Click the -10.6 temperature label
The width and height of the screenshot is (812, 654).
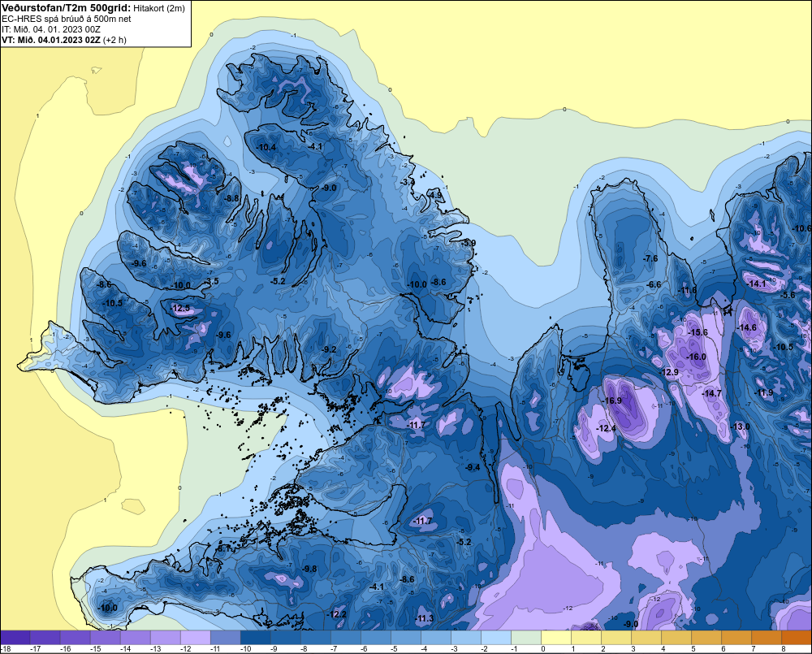[801, 228]
